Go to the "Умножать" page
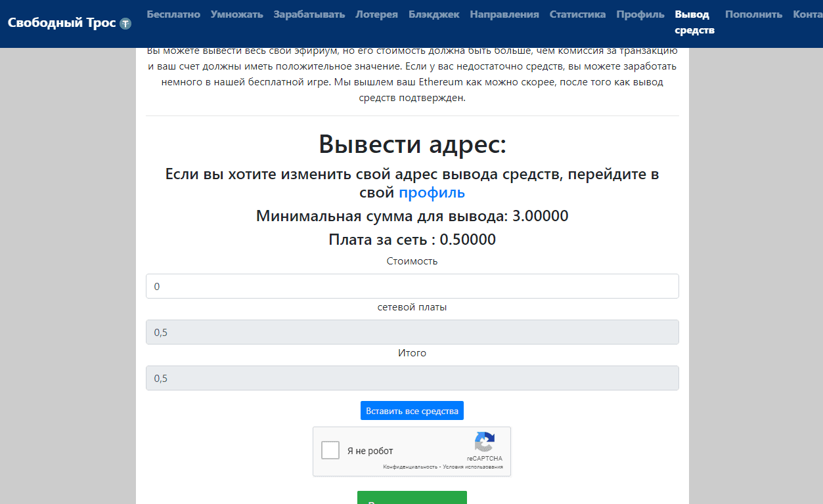The width and height of the screenshot is (823, 504). [x=236, y=14]
